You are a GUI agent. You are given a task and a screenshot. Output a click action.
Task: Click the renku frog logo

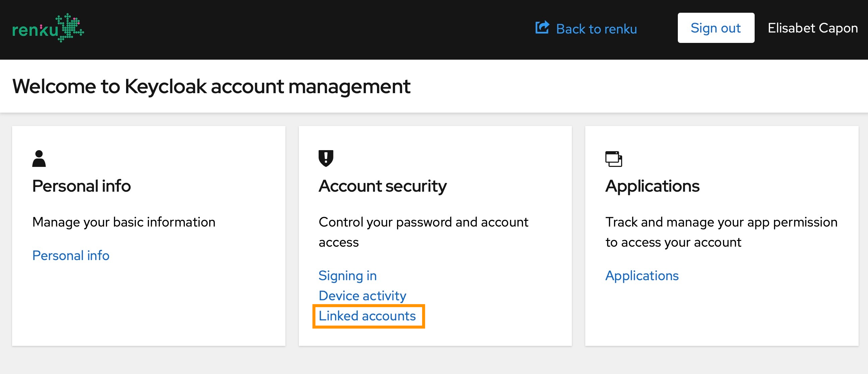(x=48, y=28)
